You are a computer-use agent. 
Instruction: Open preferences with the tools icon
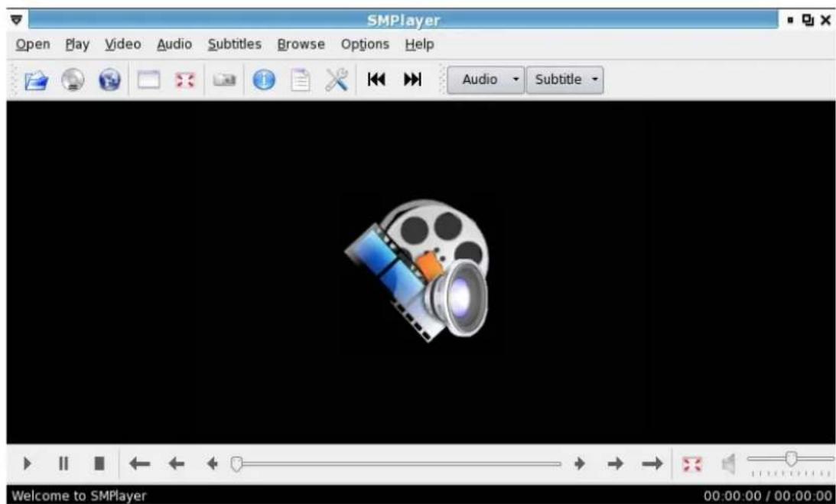(x=337, y=80)
